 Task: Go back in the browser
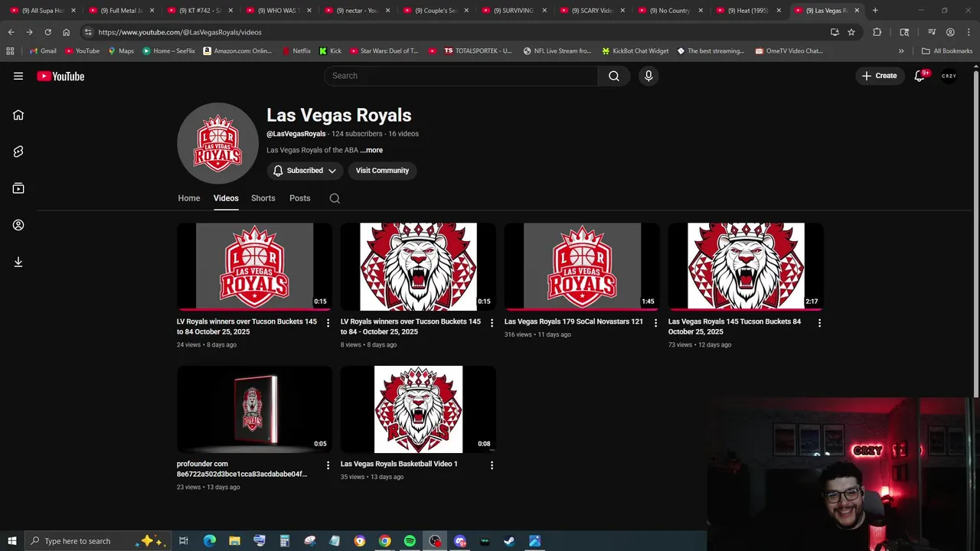click(x=11, y=32)
